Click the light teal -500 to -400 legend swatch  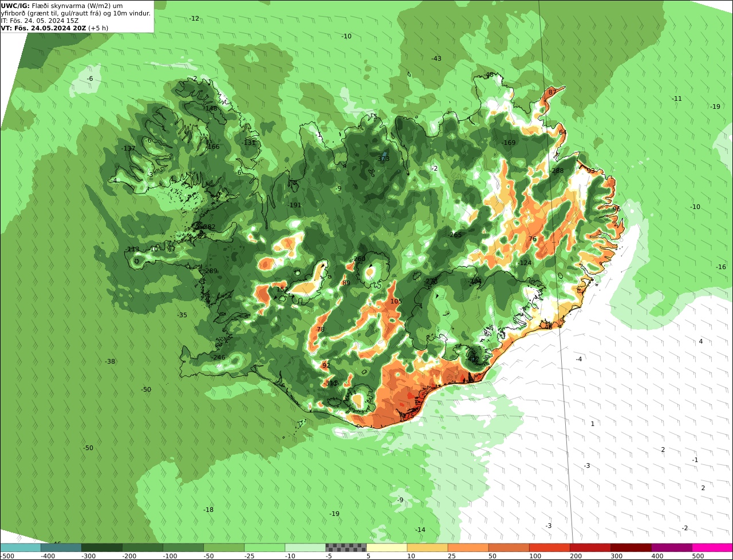pyautogui.click(x=21, y=547)
